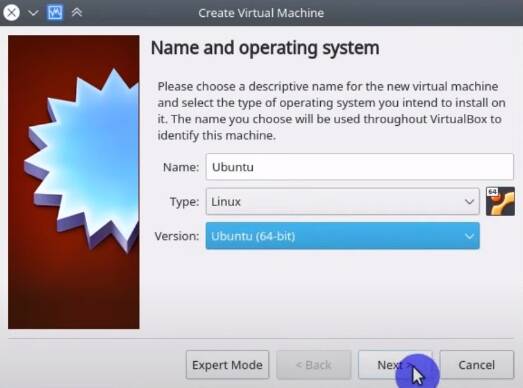Viewport: 523px width, 388px height.
Task: Open the Type dropdown showing Linux
Action: [x=343, y=202]
